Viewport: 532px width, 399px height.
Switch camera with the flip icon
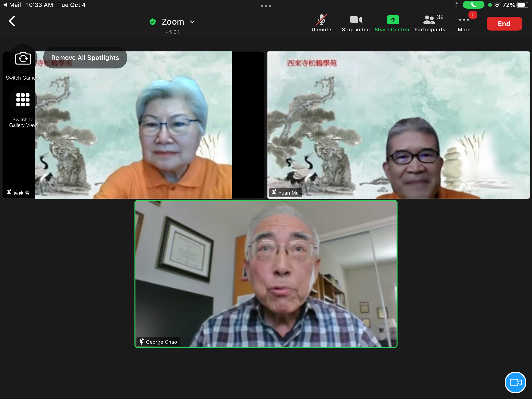(x=23, y=59)
